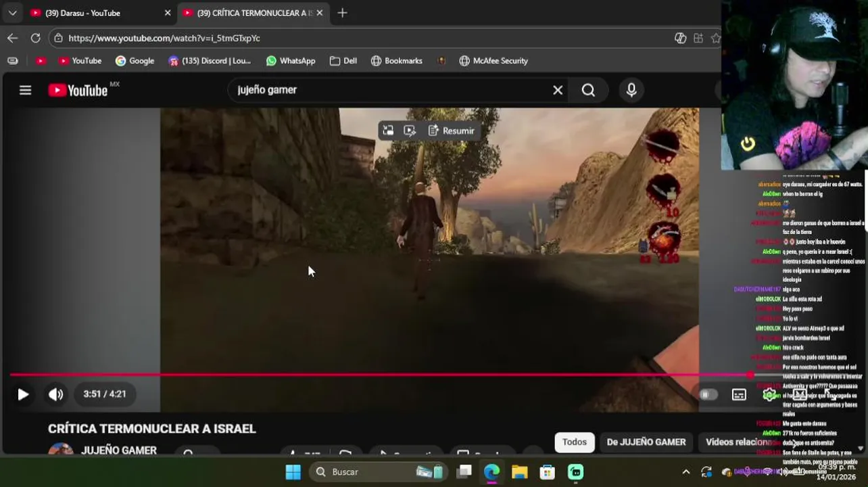This screenshot has height=487, width=868.
Task: Open the first unlabeled YouTube favicon bookmark
Action: [41, 60]
